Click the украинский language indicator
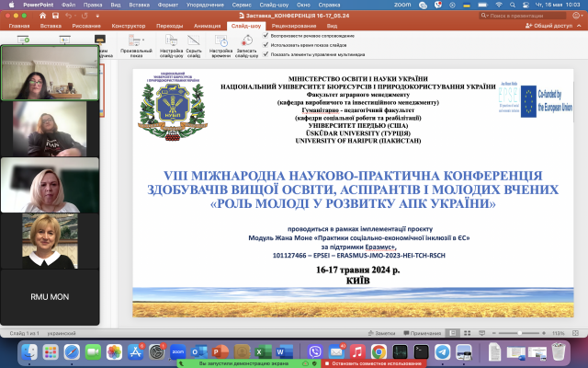 [x=62, y=333]
